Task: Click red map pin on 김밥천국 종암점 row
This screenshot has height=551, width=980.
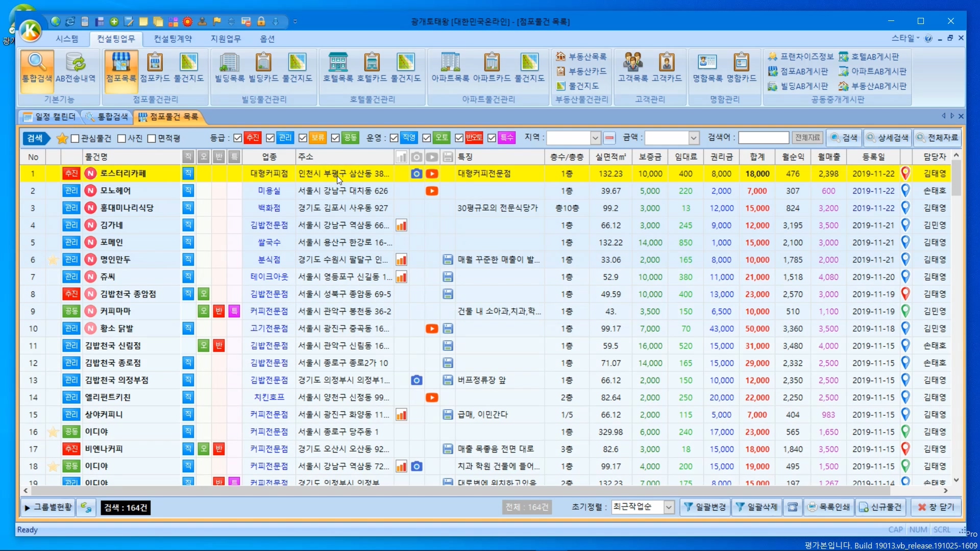Action: 905,294
